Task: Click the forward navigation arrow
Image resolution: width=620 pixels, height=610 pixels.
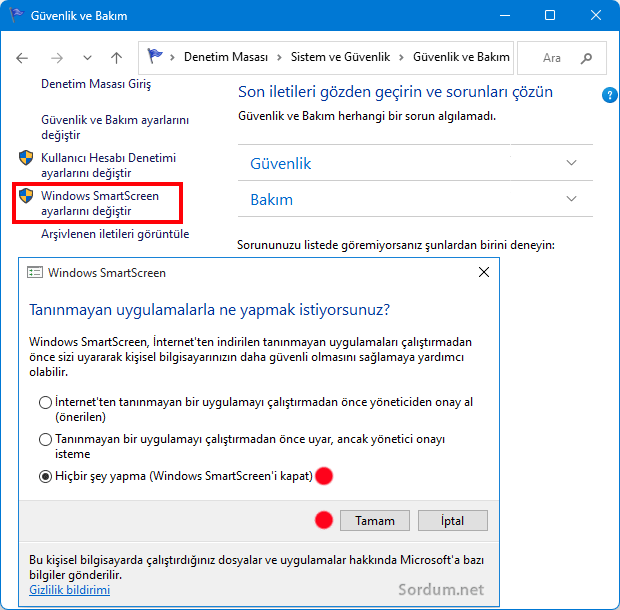Action: coord(57,59)
